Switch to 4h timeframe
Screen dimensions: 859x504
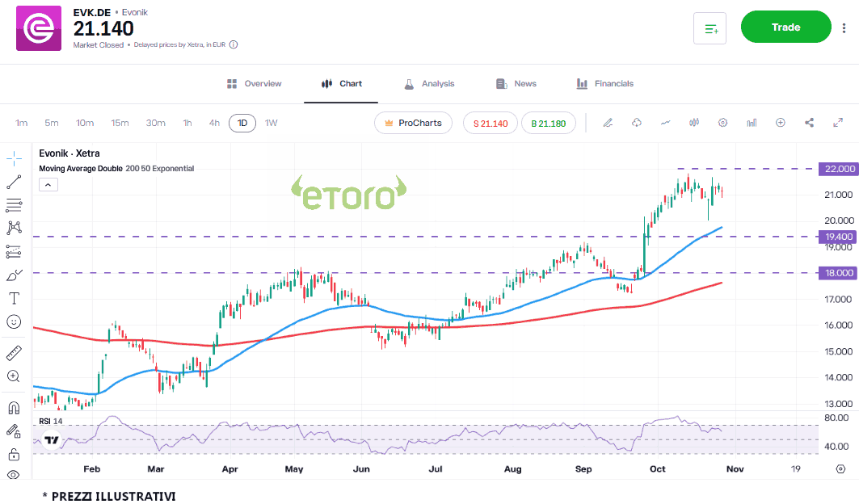[x=214, y=123]
